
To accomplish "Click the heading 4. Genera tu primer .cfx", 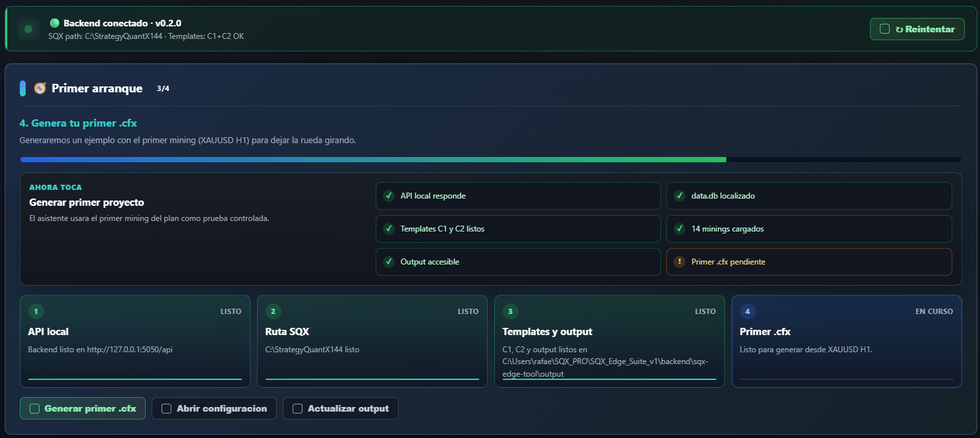I will tap(78, 123).
